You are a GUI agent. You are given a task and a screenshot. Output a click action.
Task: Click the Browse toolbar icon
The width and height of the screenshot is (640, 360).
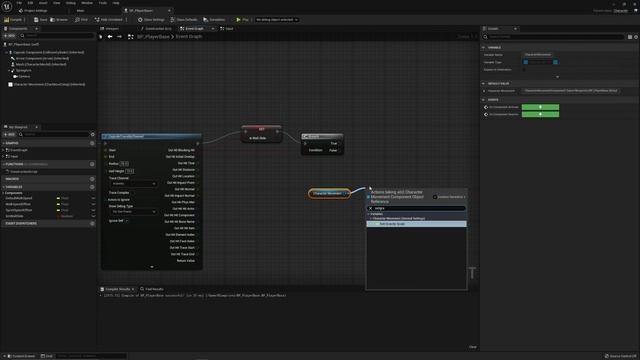coord(59,20)
